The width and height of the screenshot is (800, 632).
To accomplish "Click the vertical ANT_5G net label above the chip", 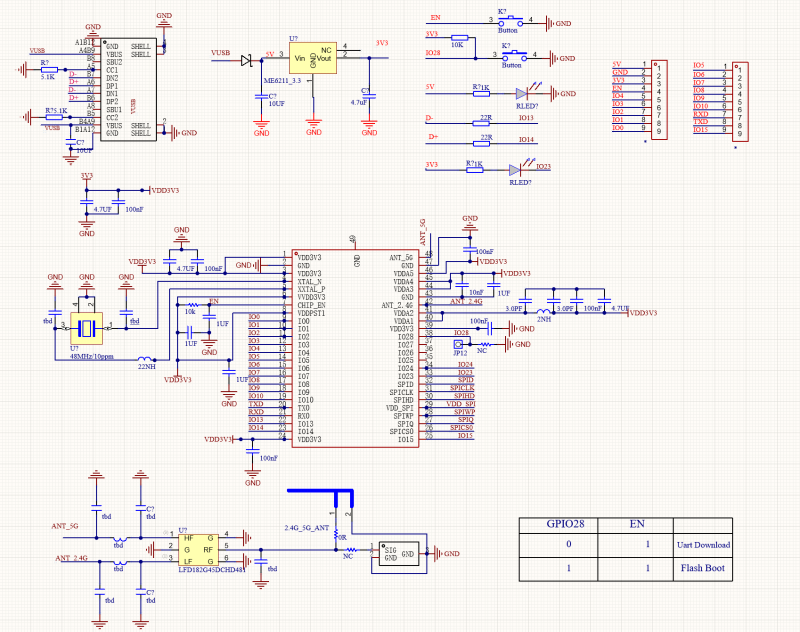I will pyautogui.click(x=422, y=232).
